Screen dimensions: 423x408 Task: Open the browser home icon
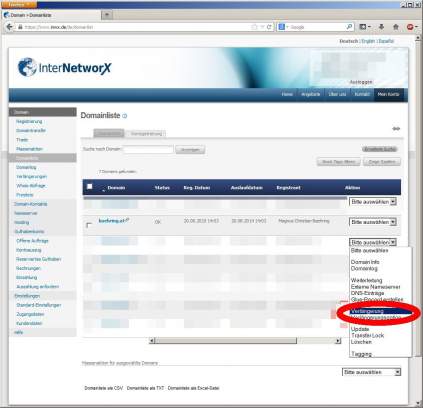(396, 27)
